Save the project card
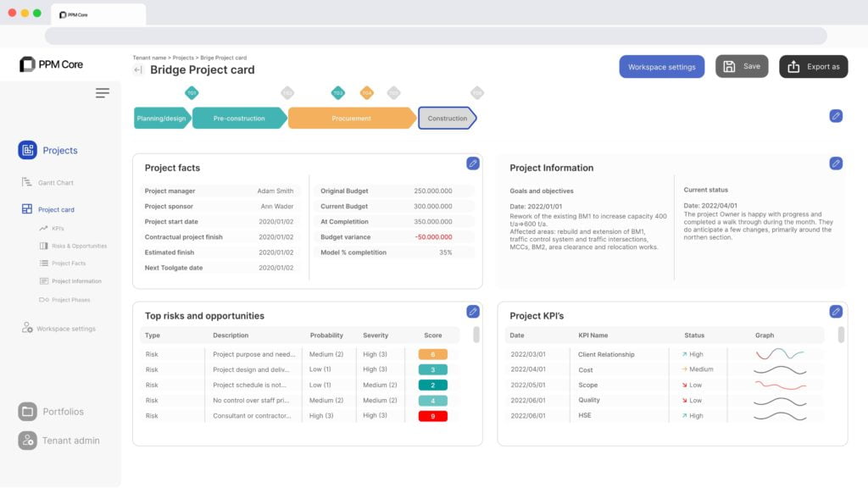Viewport: 868px width, 488px height. pyautogui.click(x=742, y=67)
